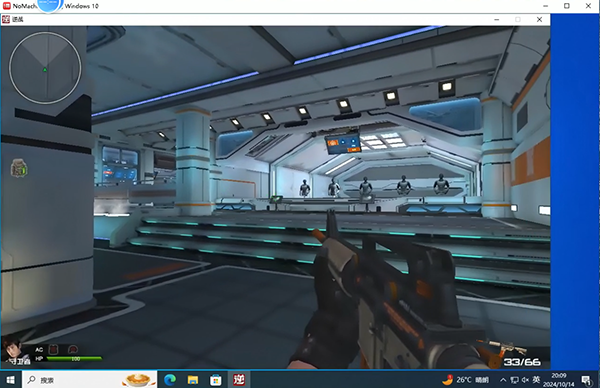Click the 33/66 ammo counter
Viewport: 600px width, 388px height.
pos(522,362)
